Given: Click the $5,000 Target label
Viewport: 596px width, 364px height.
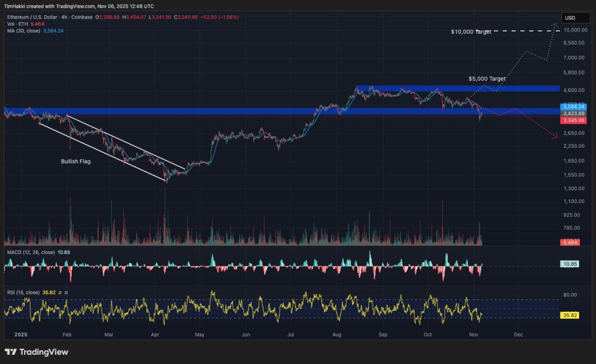Looking at the screenshot, I should (x=487, y=78).
